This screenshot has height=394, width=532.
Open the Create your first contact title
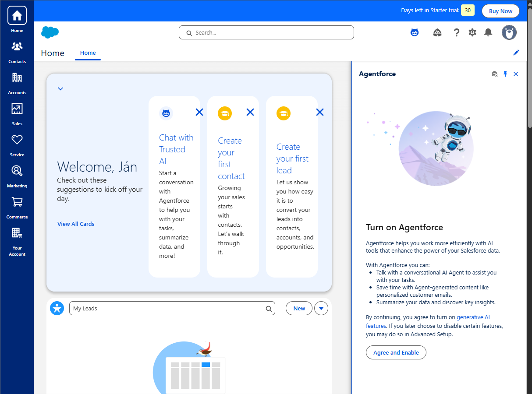231,158
